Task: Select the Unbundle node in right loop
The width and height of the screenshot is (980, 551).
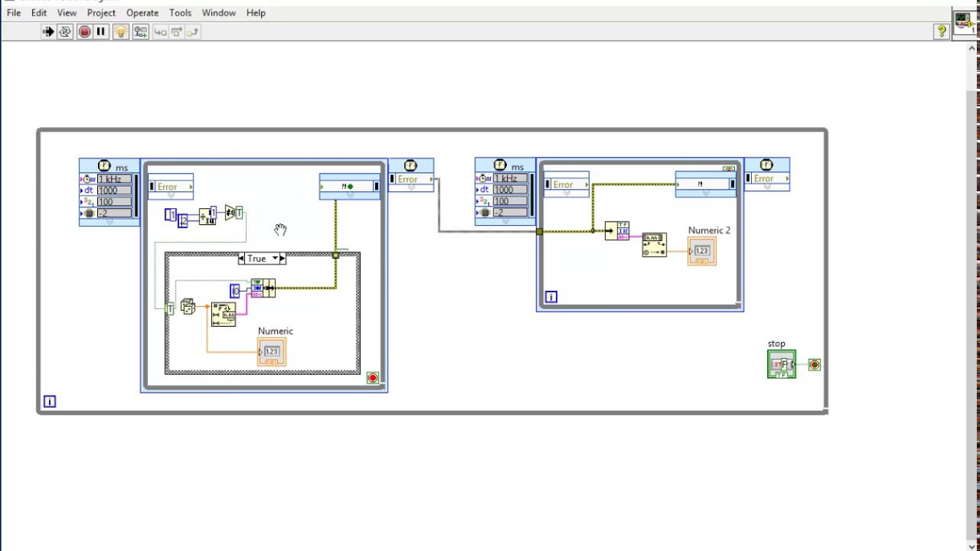Action: (x=617, y=230)
